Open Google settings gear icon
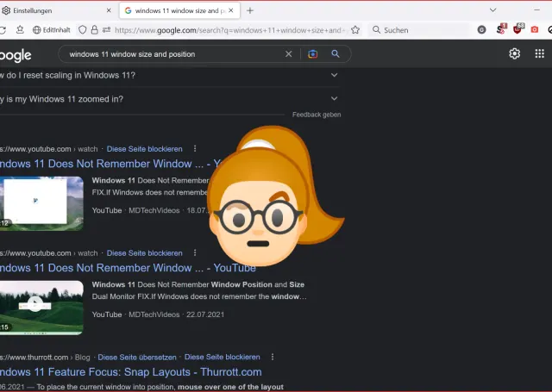 click(515, 53)
